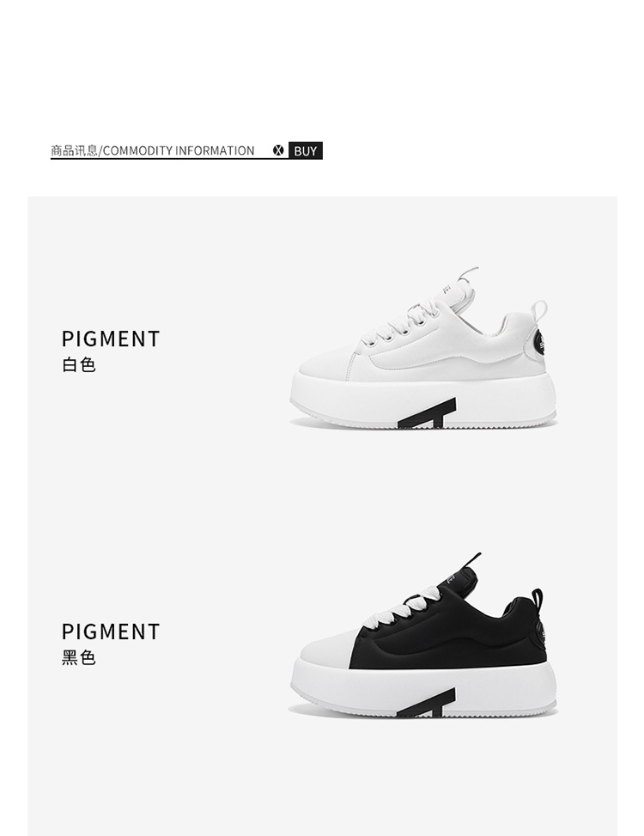644x836 pixels.
Task: Click the black logo mark on white sneaker sole
Action: click(428, 413)
